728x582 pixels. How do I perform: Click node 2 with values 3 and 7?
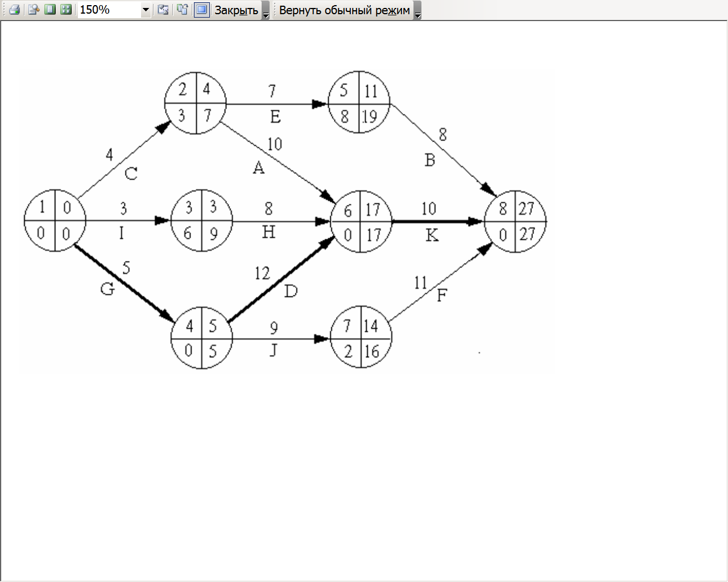pos(195,103)
